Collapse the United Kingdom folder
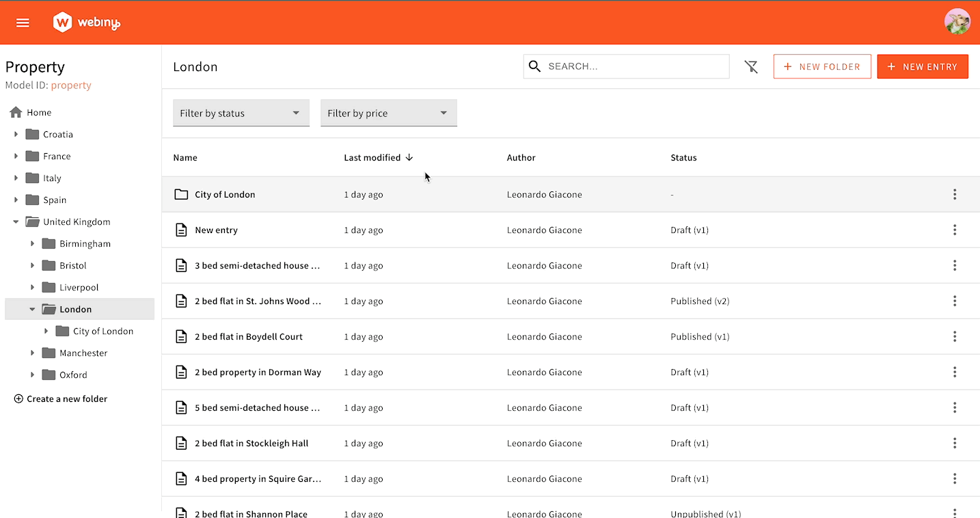 [16, 222]
